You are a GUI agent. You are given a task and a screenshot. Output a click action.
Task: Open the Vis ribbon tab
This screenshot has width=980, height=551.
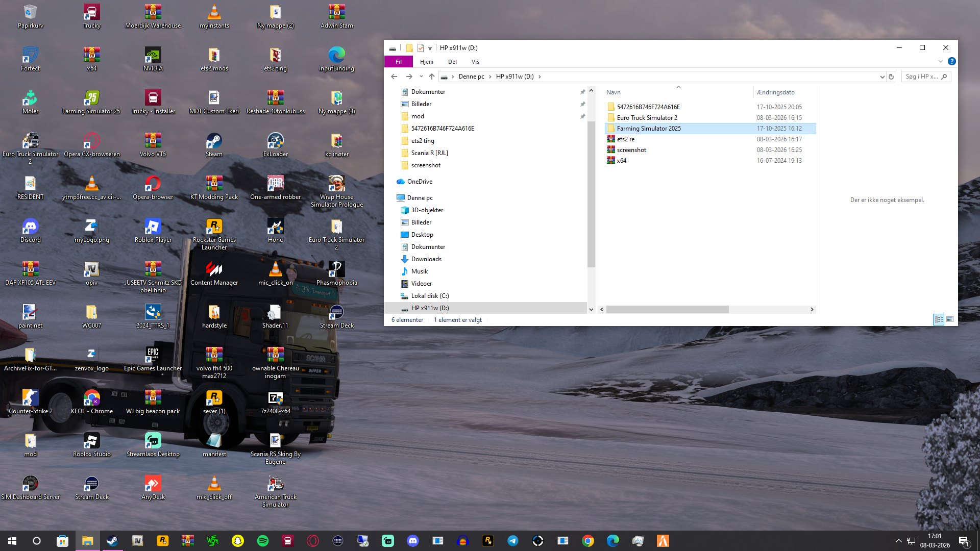pyautogui.click(x=475, y=62)
